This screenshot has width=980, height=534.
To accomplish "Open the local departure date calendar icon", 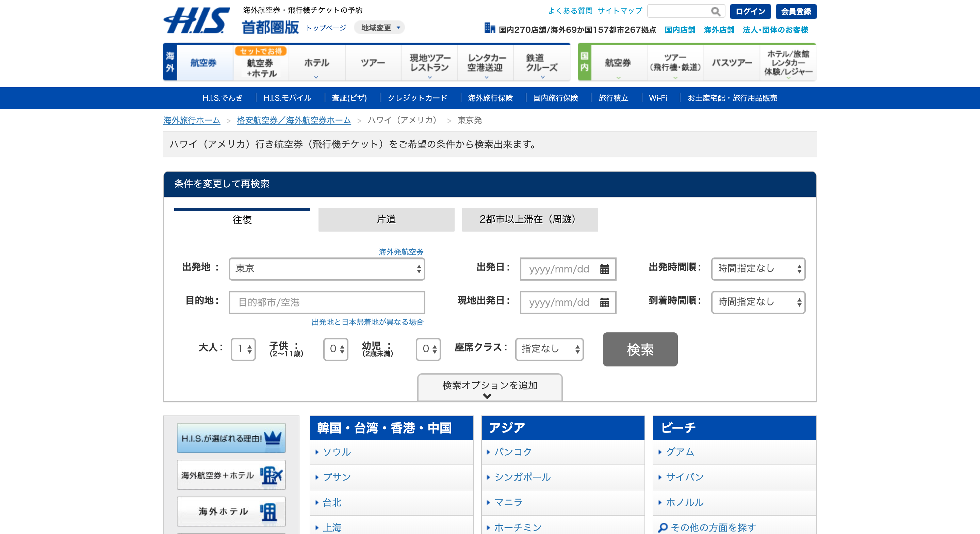I will pos(605,302).
